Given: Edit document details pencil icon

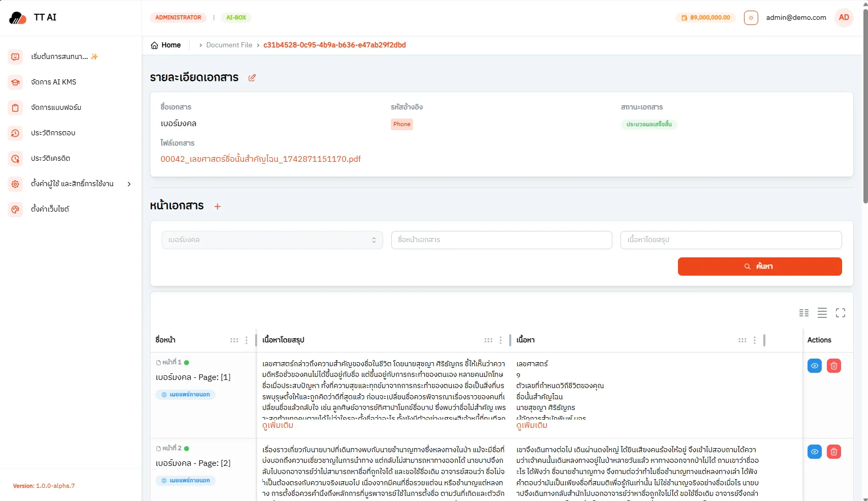Looking at the screenshot, I should [x=252, y=78].
